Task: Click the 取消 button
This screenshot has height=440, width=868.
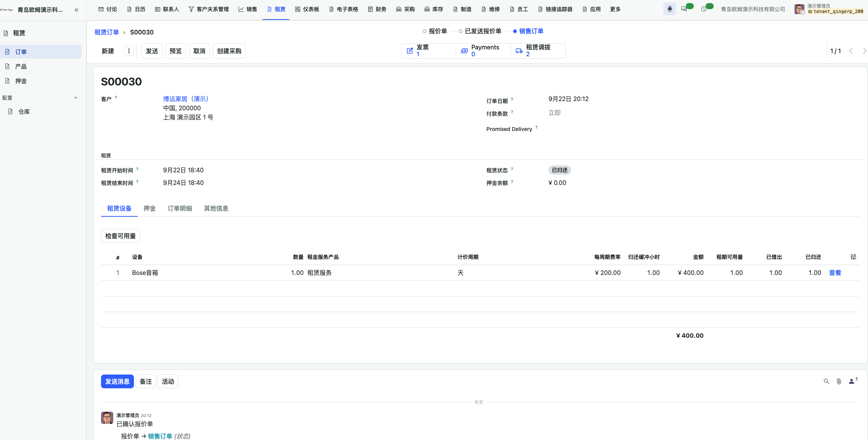Action: [199, 51]
